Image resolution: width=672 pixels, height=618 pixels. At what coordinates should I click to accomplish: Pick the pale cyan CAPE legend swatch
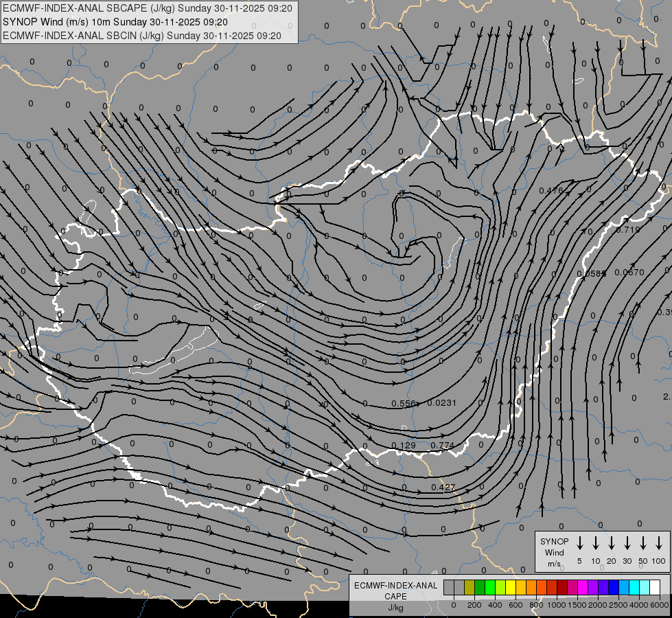(644, 587)
